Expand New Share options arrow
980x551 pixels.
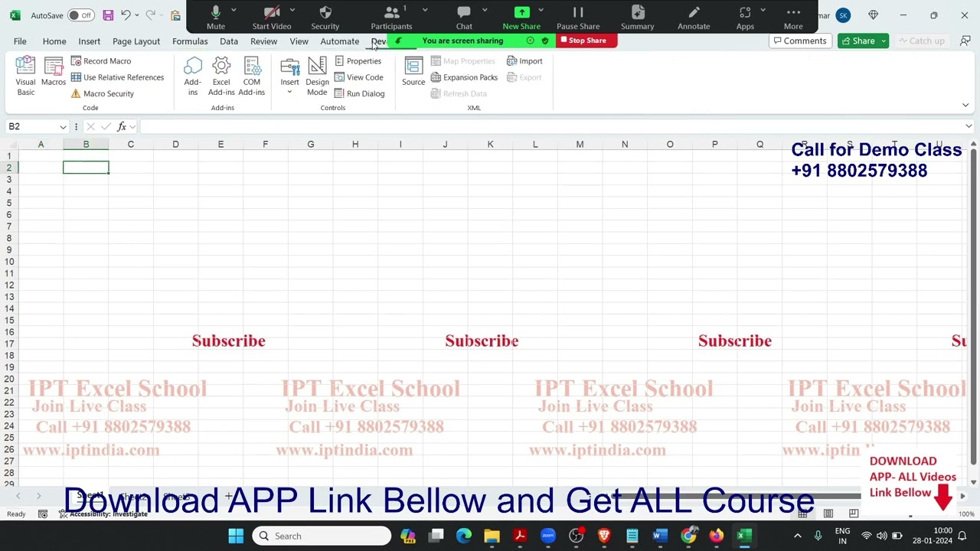(541, 11)
